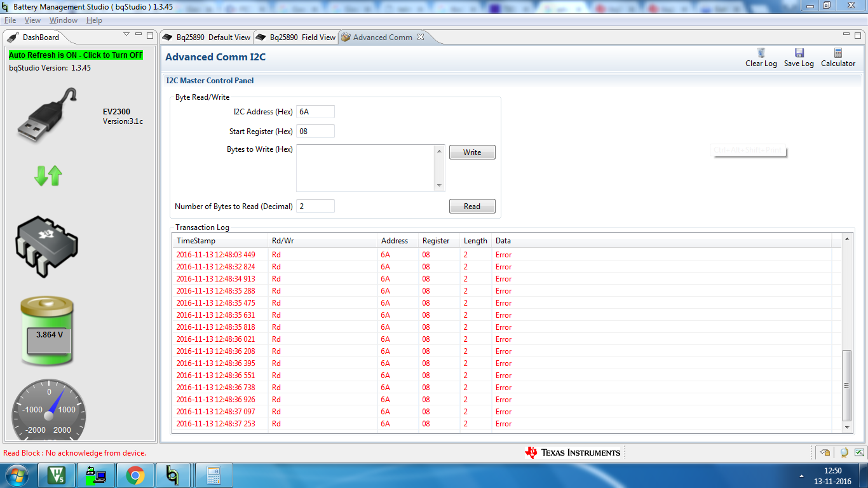This screenshot has height=488, width=868.
Task: Click the Clear Log toolbar icon
Action: point(761,53)
